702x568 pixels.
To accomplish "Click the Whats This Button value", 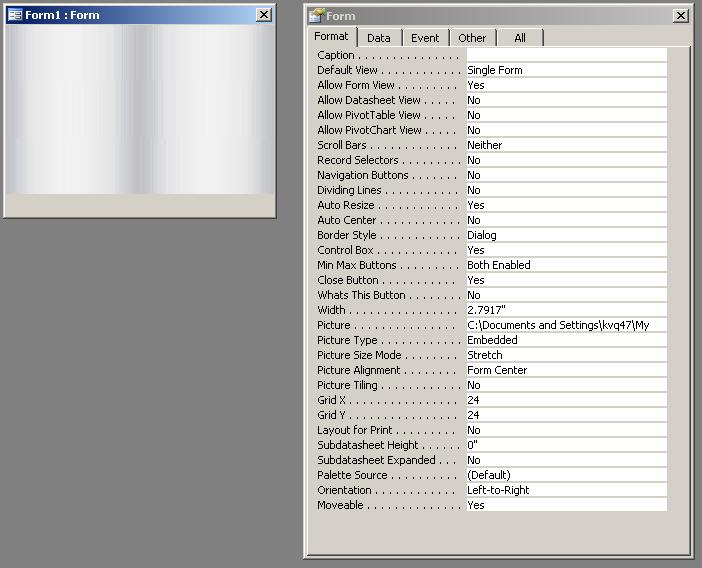I will (566, 295).
